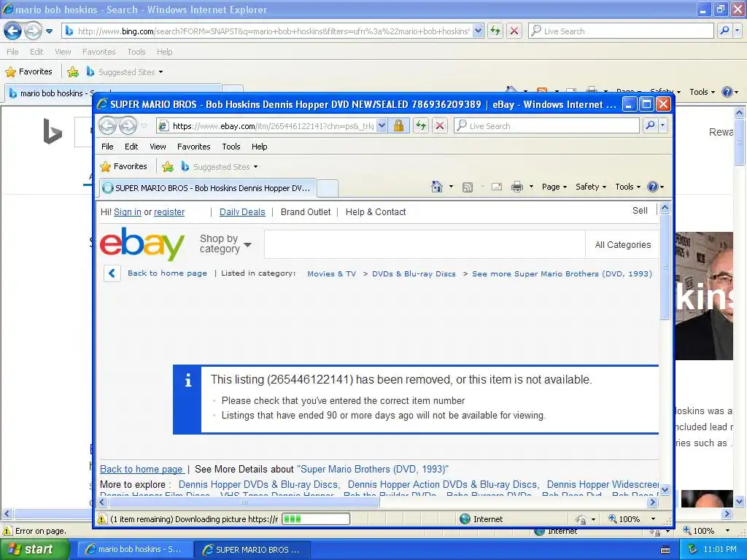Image resolution: width=747 pixels, height=560 pixels.
Task: Click the eBay Sign in link
Action: (127, 212)
